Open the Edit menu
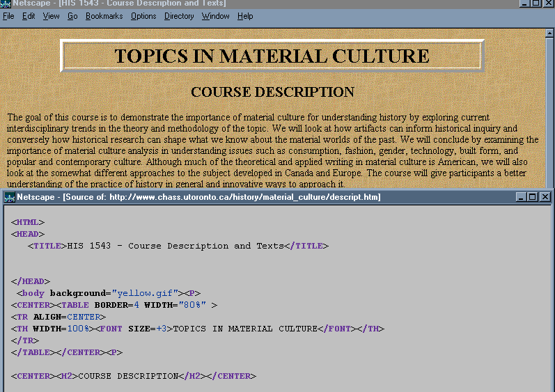 pos(29,16)
